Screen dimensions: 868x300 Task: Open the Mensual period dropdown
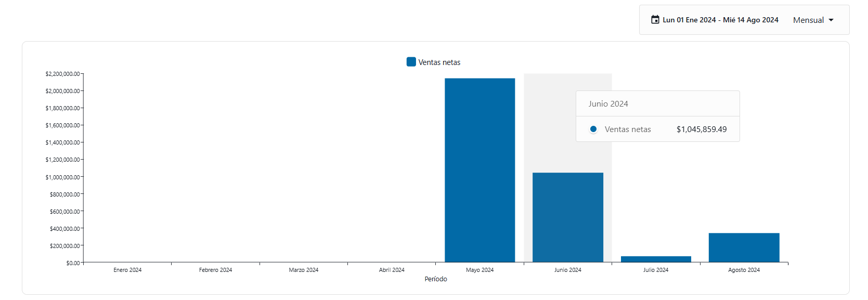click(808, 20)
